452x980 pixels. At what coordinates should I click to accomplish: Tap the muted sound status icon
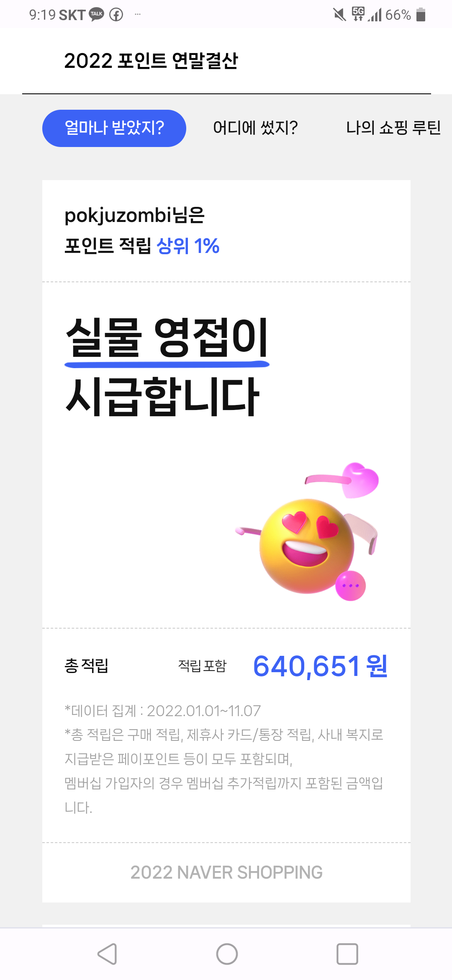(339, 15)
